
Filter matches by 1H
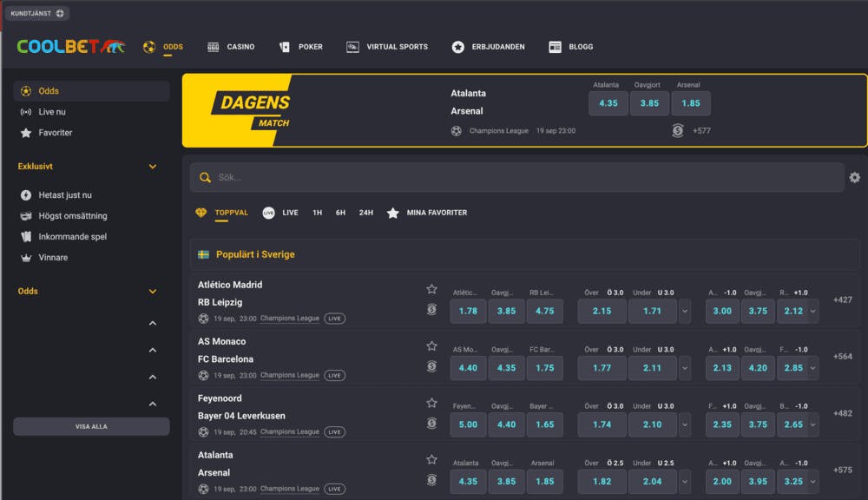pyautogui.click(x=317, y=213)
